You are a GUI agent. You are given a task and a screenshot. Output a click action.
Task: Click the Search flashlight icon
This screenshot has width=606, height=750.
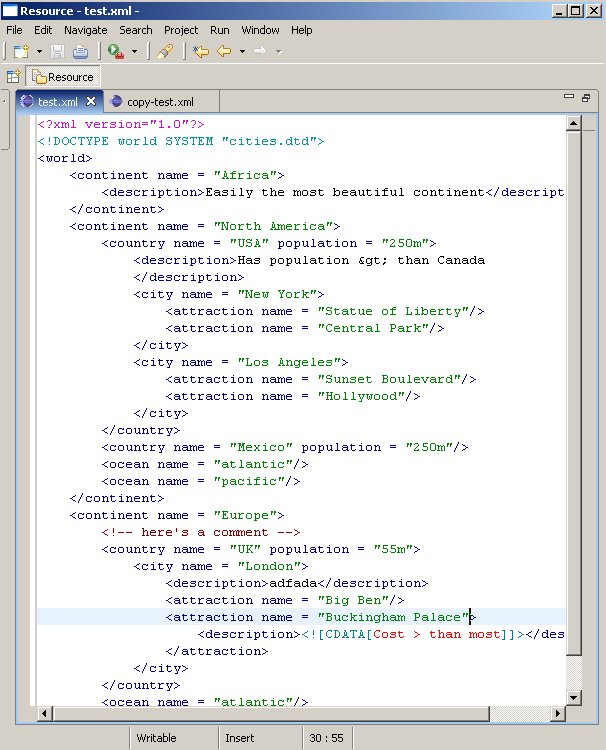(166, 51)
